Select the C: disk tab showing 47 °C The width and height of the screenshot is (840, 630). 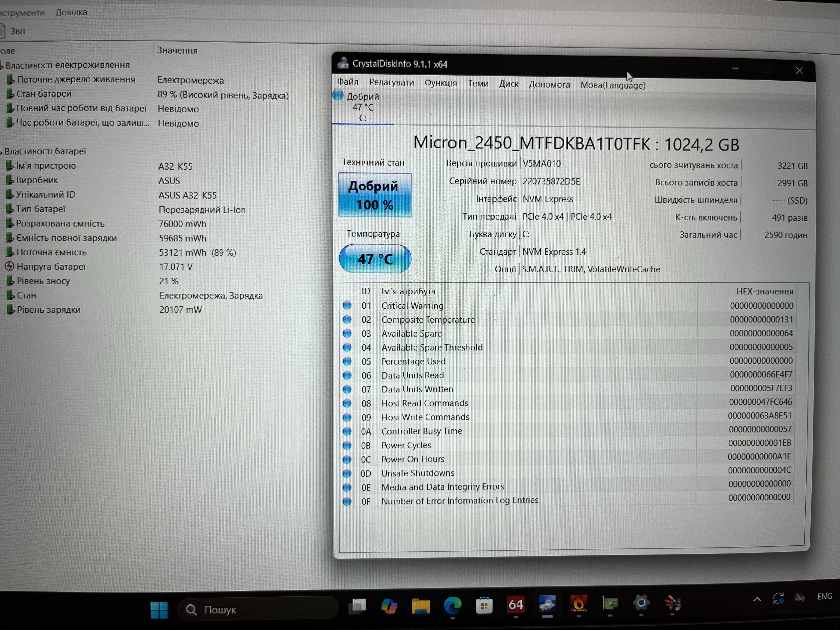(x=363, y=107)
